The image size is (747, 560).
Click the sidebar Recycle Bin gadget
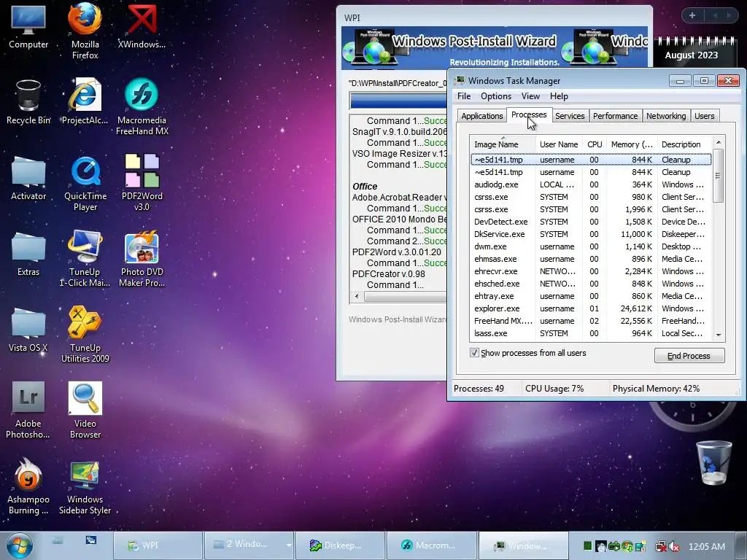[713, 462]
